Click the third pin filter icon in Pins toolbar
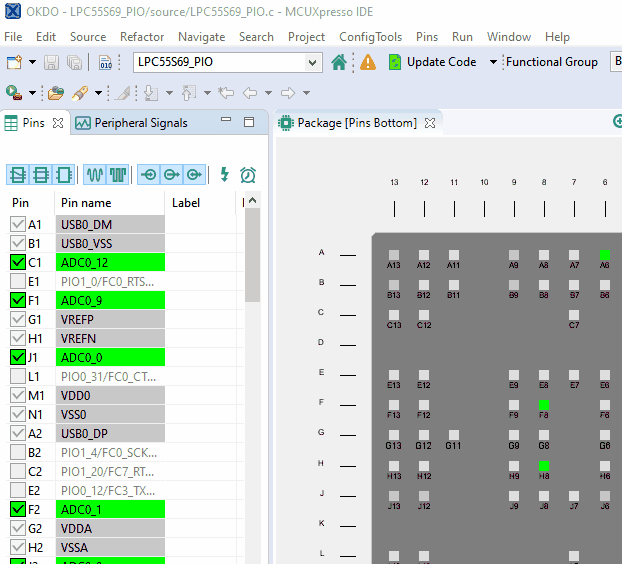The width and height of the screenshot is (622, 564). [x=63, y=175]
